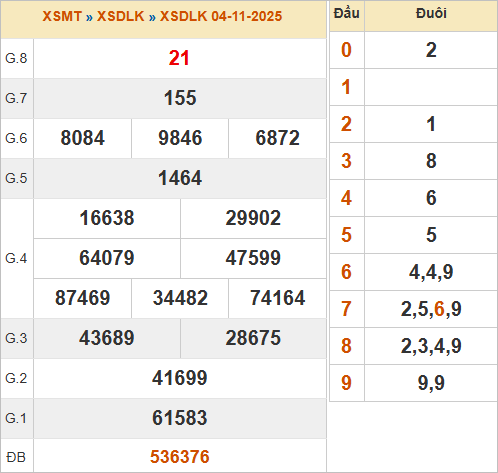Click tail values 2,3,4,9
Viewport: 498px width, 473px height.
tap(431, 346)
